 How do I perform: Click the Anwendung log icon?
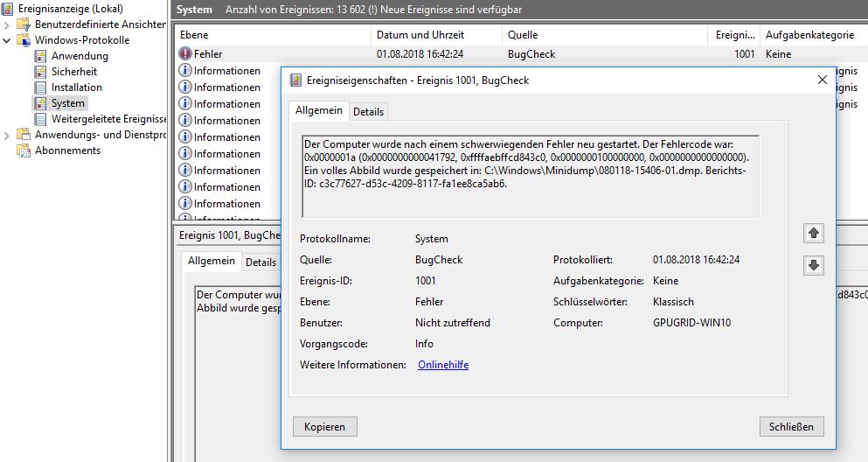(x=40, y=56)
